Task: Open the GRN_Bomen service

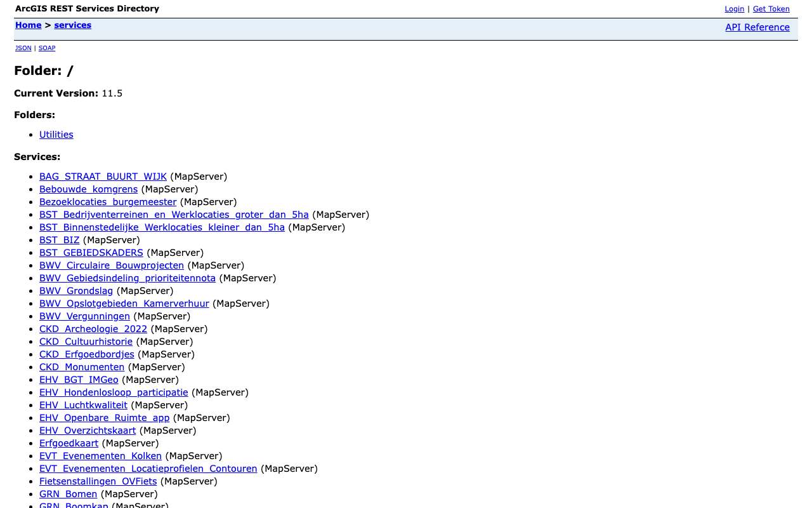Action: tap(69, 494)
